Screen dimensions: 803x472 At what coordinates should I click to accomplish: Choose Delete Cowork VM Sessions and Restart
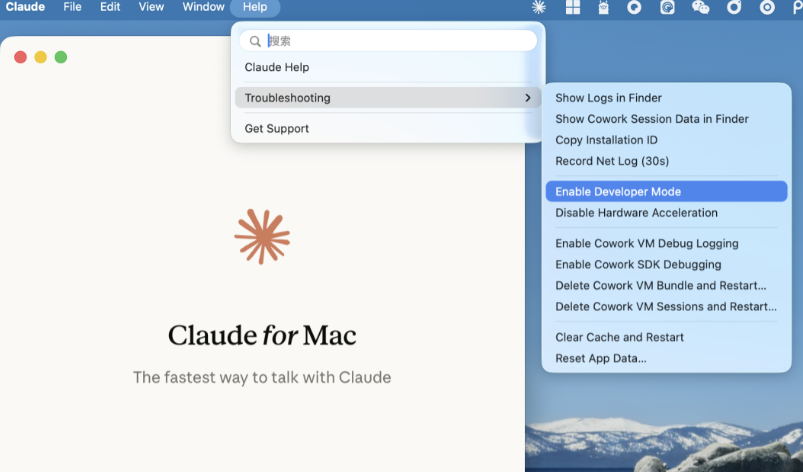click(666, 306)
